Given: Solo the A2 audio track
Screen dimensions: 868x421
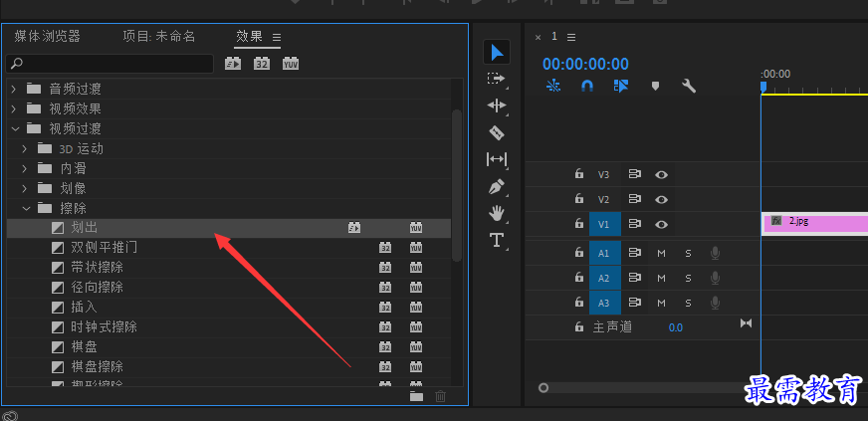Looking at the screenshot, I should coord(688,279).
